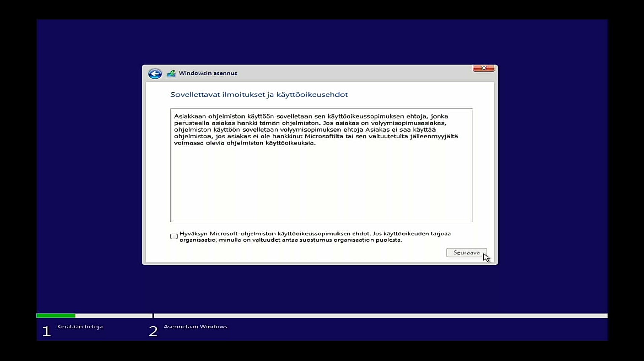
Task: Click the green installation progress bar segment
Action: [56, 316]
